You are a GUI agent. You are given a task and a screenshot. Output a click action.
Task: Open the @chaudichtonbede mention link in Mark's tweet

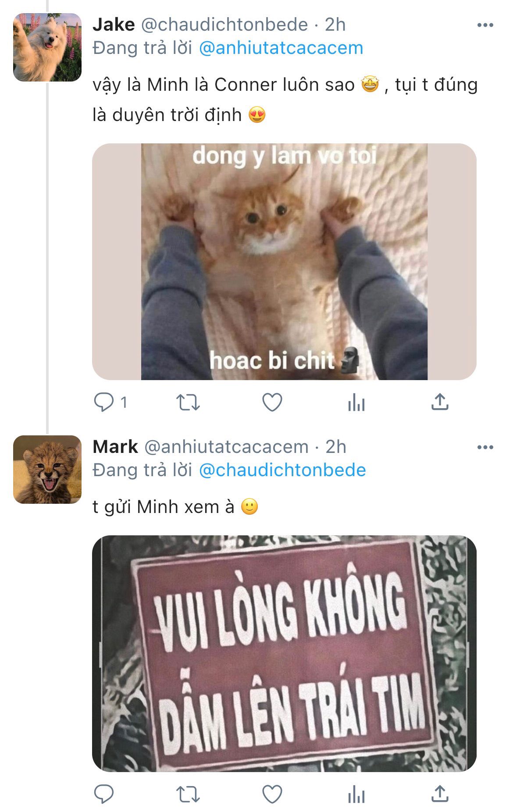pyautogui.click(x=282, y=470)
